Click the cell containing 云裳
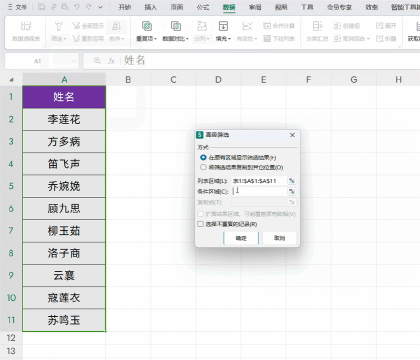 64,275
